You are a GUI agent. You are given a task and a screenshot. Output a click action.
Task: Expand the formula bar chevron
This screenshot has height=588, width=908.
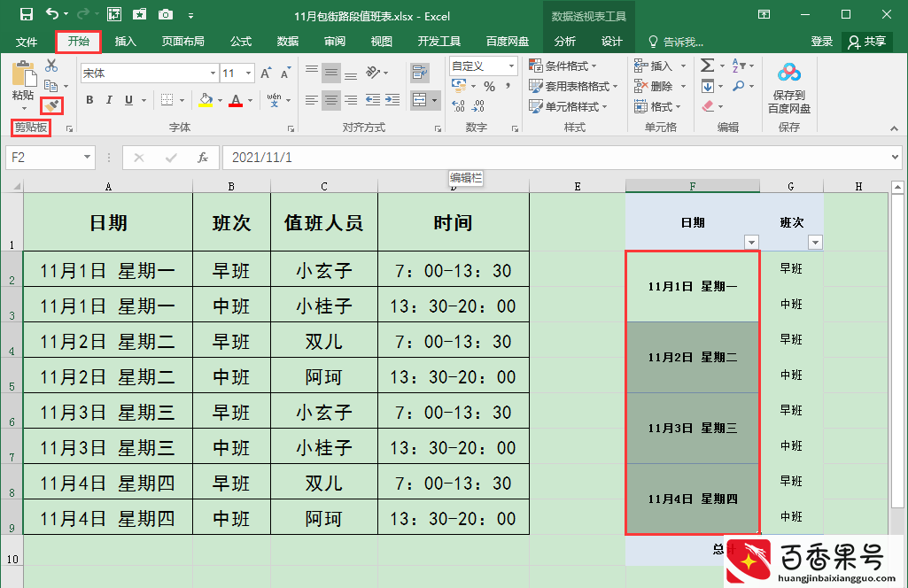[x=896, y=157]
